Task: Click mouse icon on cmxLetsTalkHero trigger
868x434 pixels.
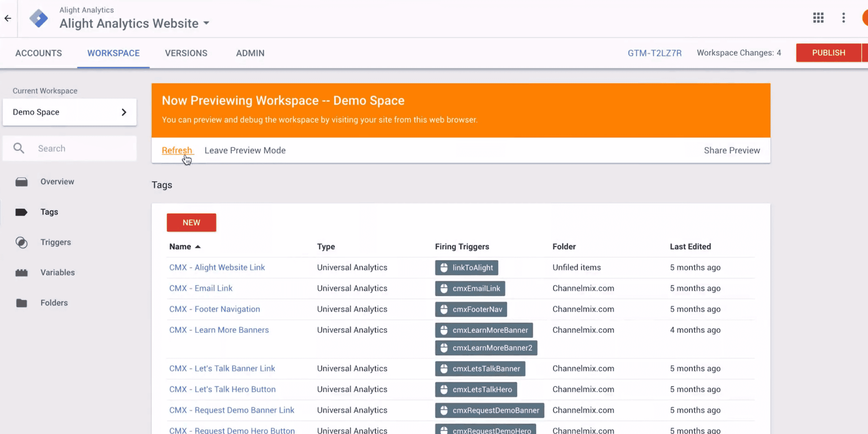Action: click(444, 390)
